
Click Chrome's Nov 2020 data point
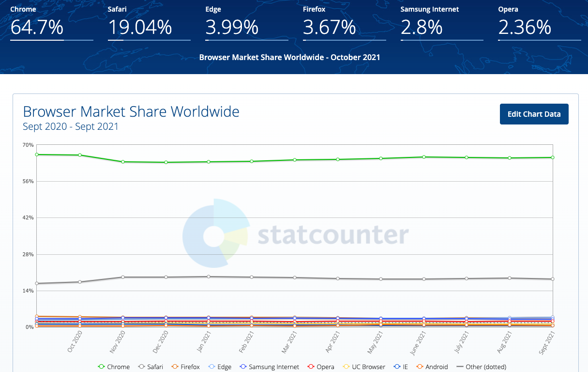click(123, 162)
